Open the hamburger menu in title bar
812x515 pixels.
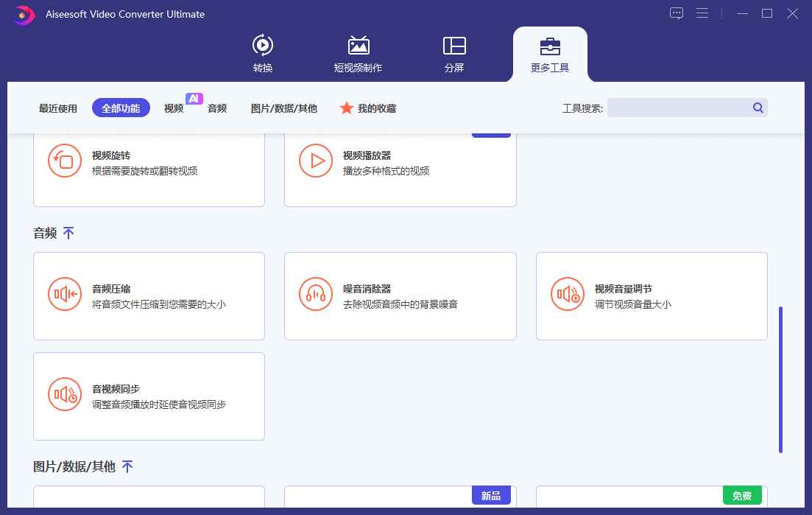click(702, 13)
